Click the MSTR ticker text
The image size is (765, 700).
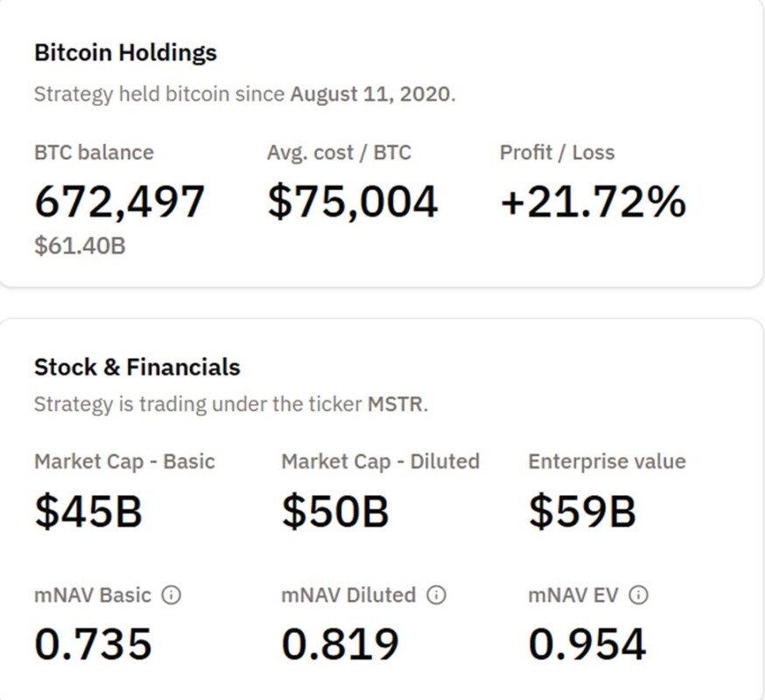click(396, 405)
